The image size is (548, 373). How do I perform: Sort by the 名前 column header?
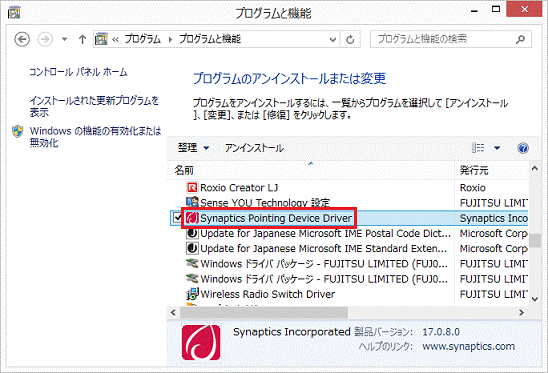click(x=310, y=170)
